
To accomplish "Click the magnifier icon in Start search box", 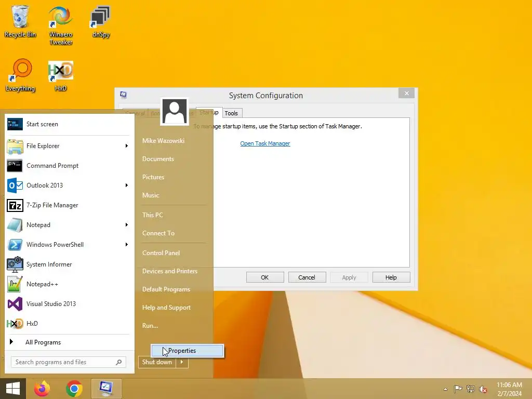I will coord(119,362).
